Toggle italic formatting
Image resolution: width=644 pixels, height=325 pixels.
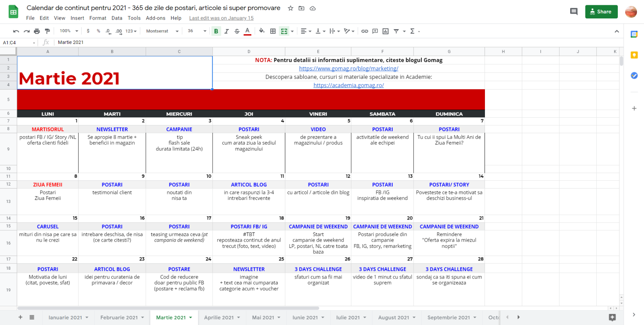pos(227,31)
